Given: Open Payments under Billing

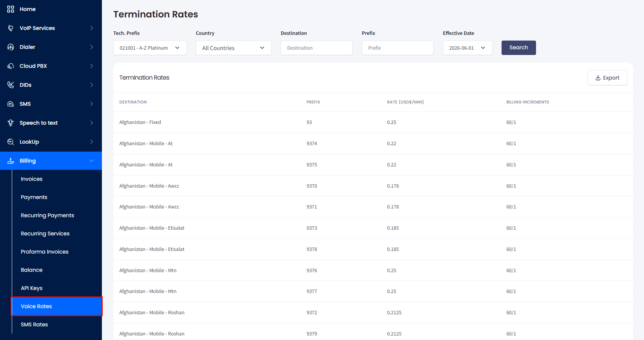Looking at the screenshot, I should (x=34, y=197).
